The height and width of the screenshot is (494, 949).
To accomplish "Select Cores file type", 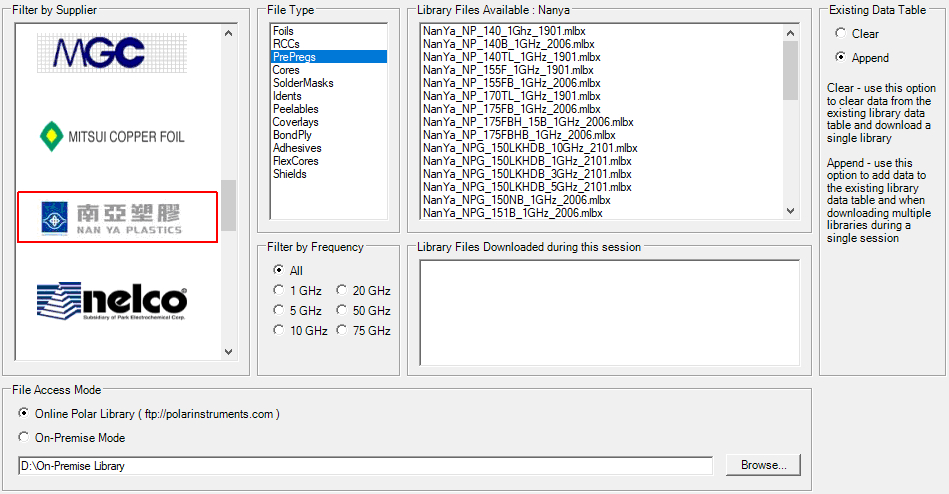I will click(329, 70).
